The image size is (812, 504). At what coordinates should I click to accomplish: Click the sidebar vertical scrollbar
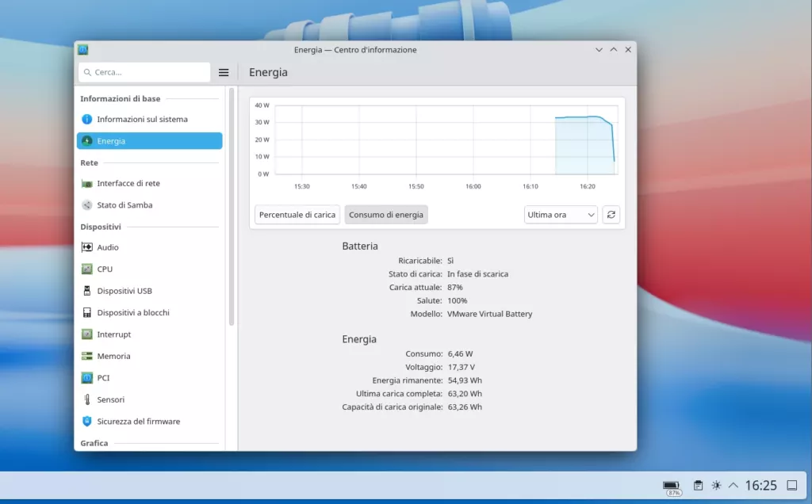232,207
